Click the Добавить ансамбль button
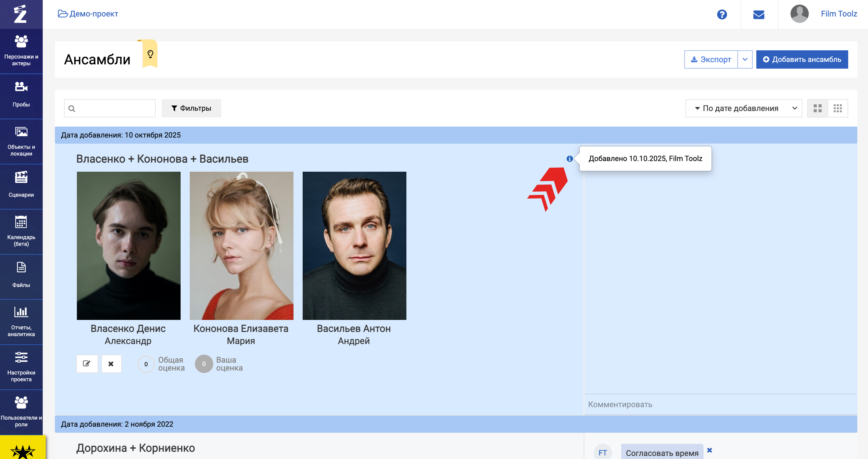The height and width of the screenshot is (459, 868). [801, 59]
